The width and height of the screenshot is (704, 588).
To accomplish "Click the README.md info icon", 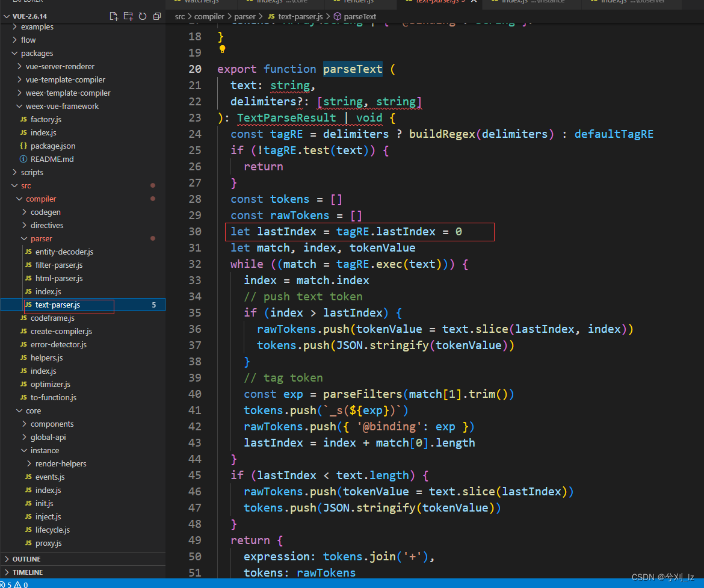I will 24,159.
